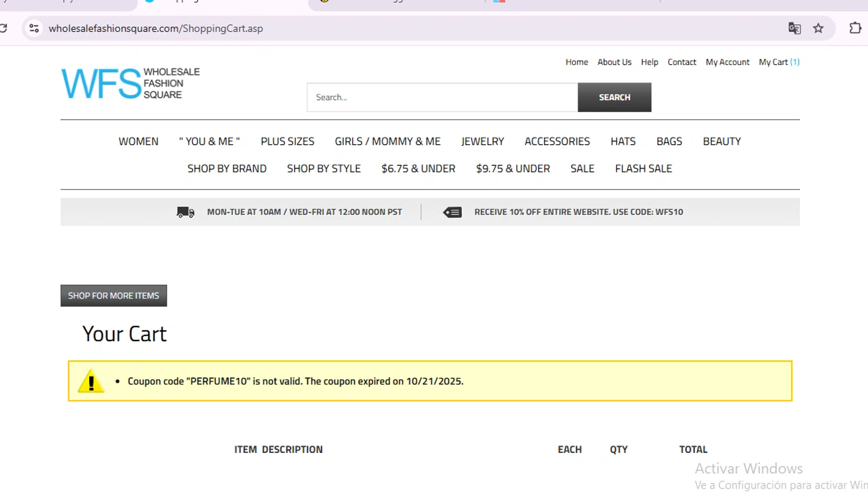Select $6.75 & UNDER menu item

coord(418,168)
